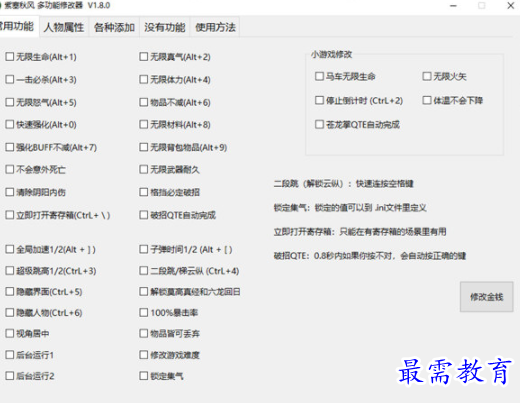The width and height of the screenshot is (520, 403).
Task: Enable 二段跳/梯云纵 (Ctrl+4) checkbox
Action: coord(144,271)
